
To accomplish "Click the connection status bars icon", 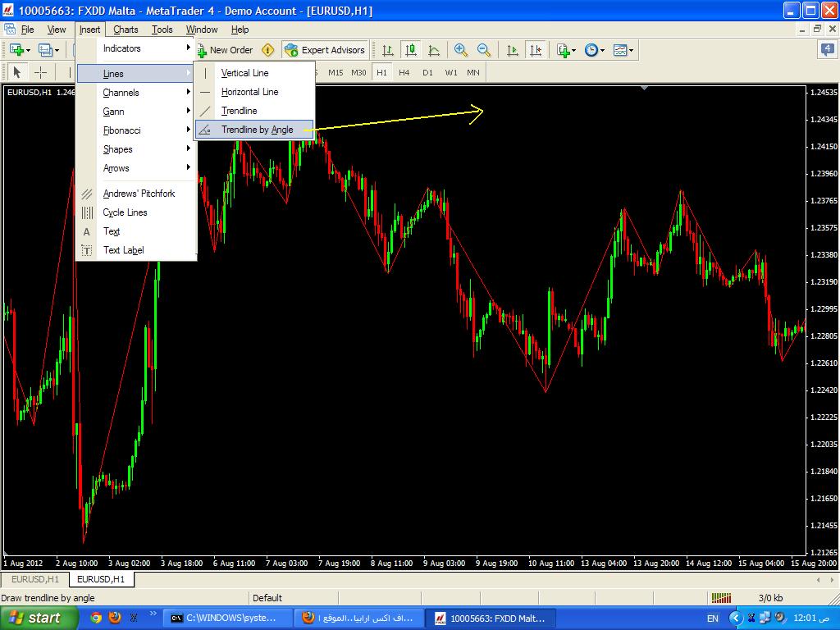I will tap(722, 597).
